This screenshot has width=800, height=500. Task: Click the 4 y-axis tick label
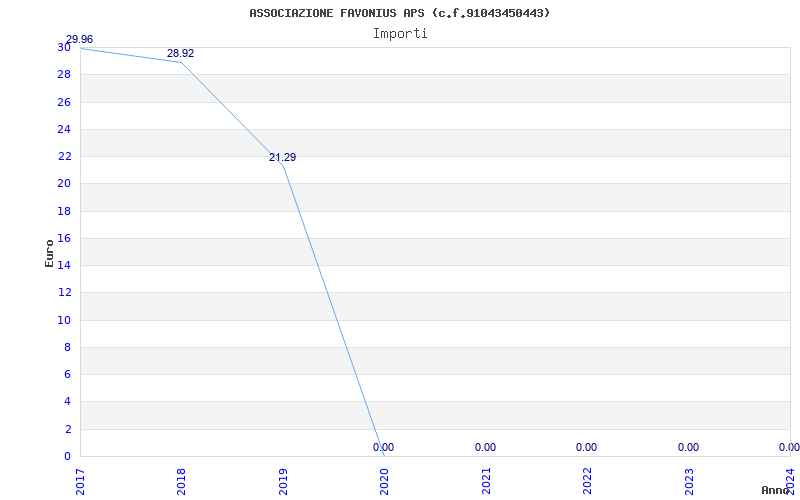(x=67, y=402)
